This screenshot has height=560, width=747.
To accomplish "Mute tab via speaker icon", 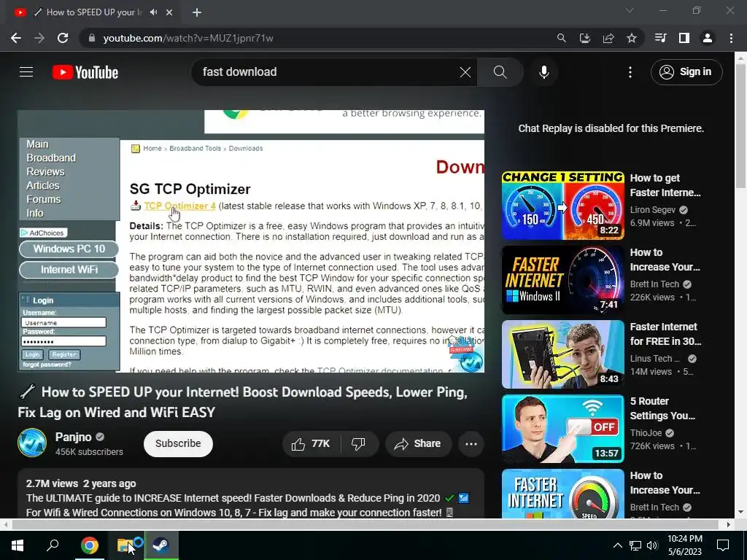I will 153,12.
